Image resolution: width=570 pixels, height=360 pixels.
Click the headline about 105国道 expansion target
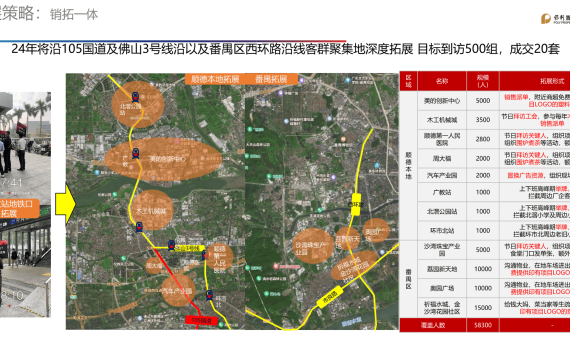(285, 49)
